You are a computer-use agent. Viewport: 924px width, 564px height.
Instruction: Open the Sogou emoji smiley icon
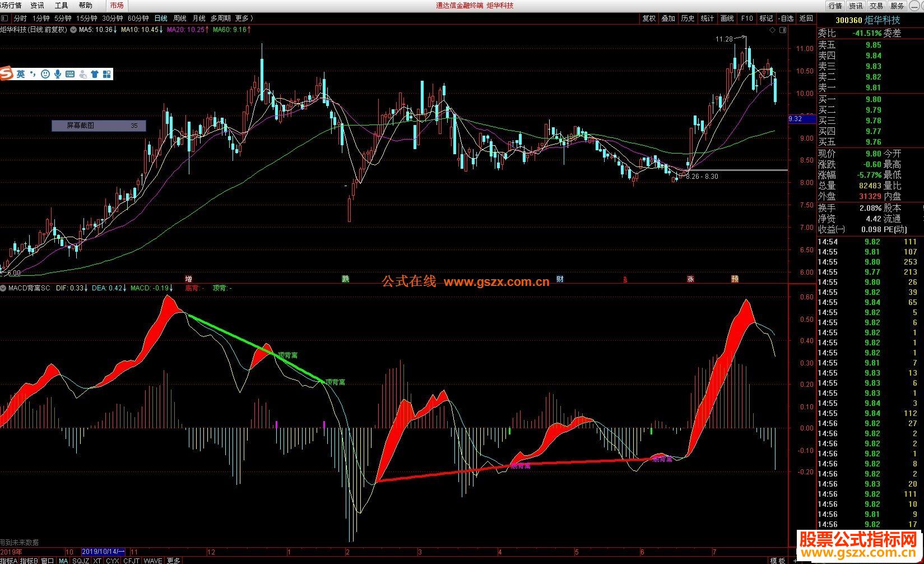(45, 74)
